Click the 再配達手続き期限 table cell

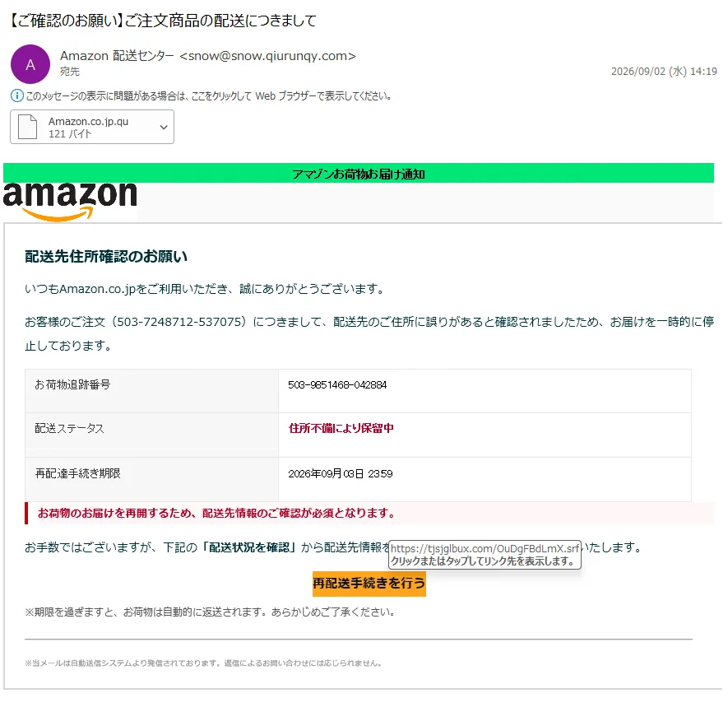[152, 479]
